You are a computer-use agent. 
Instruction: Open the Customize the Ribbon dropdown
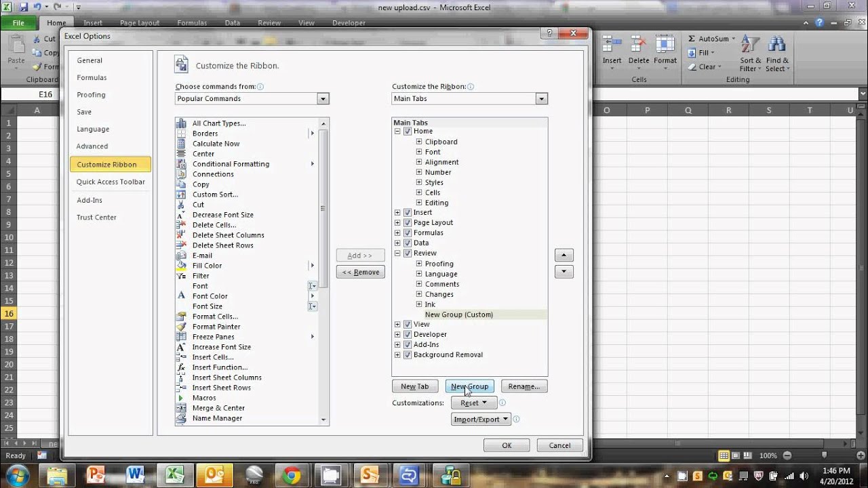tap(541, 99)
